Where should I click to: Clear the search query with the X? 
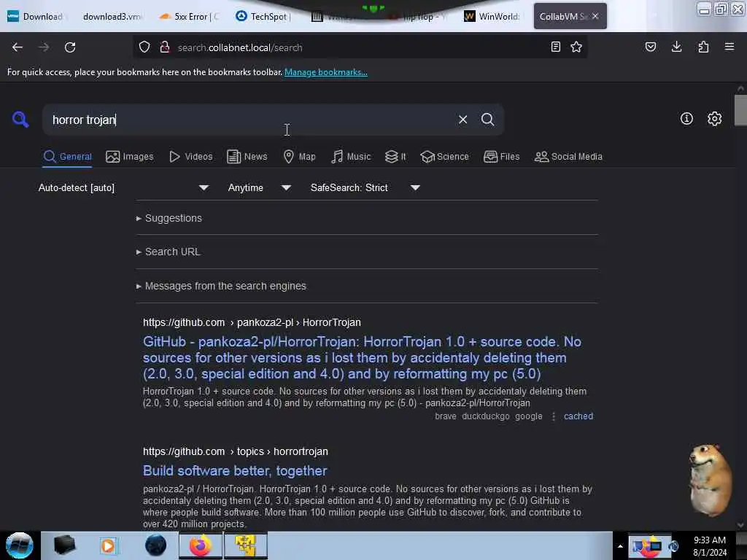[x=462, y=120]
